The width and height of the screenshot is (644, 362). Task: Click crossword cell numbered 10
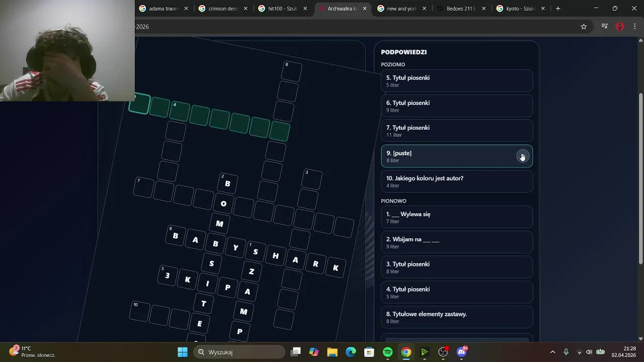click(x=139, y=312)
